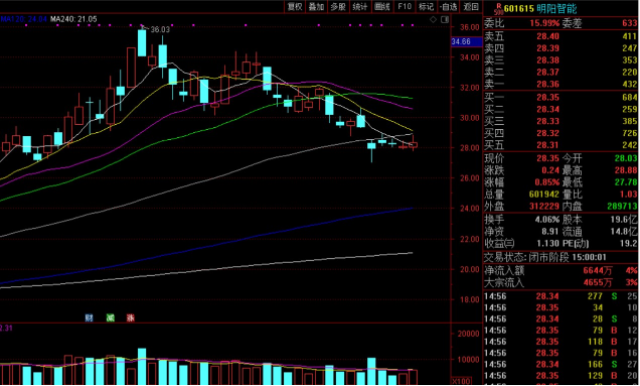The image size is (640, 386).
Task: Select the MA240 indicator label
Action: click(74, 19)
